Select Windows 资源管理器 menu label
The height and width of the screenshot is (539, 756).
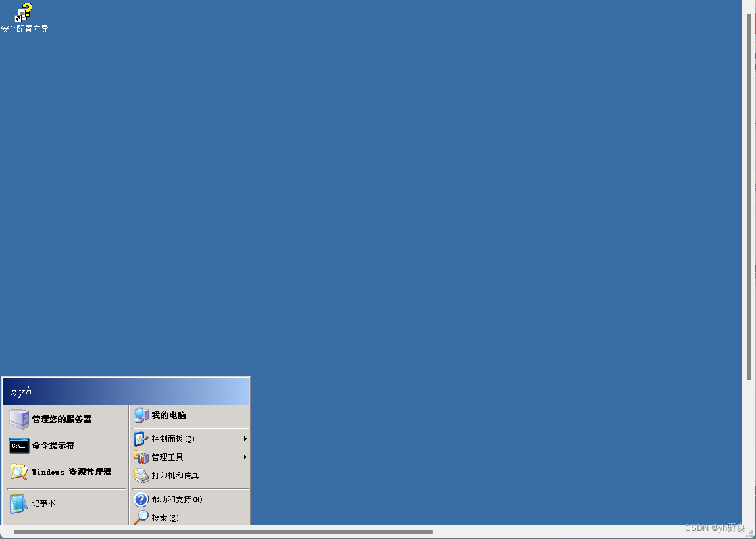point(71,472)
